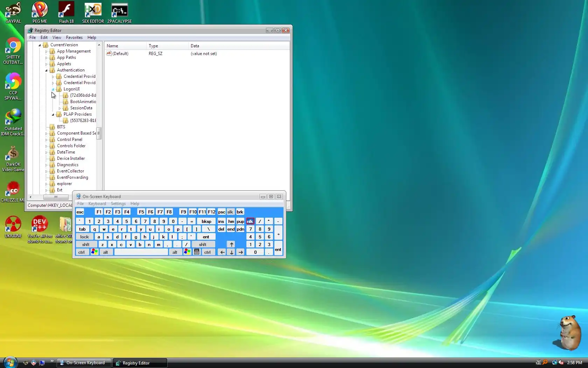Image resolution: width=588 pixels, height=368 pixels.
Task: Click the tab key on keyboard
Action: pyautogui.click(x=83, y=229)
